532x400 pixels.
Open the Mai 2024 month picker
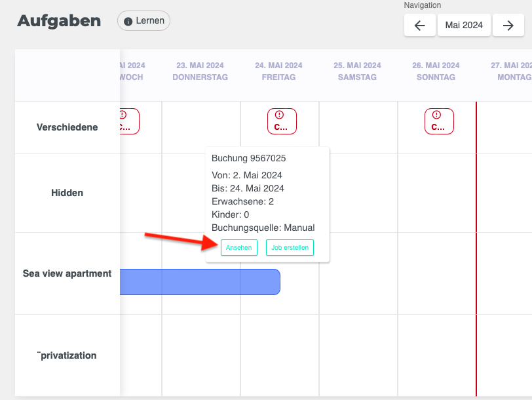coord(464,26)
